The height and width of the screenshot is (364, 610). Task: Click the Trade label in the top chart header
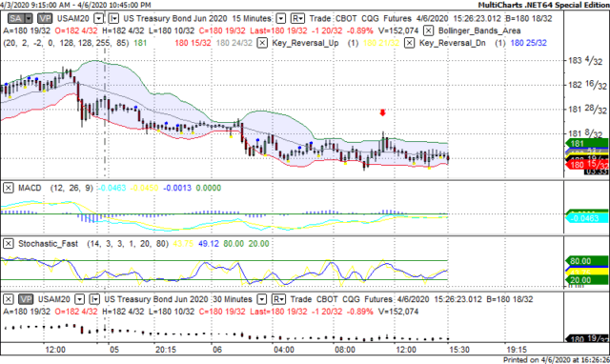320,18
